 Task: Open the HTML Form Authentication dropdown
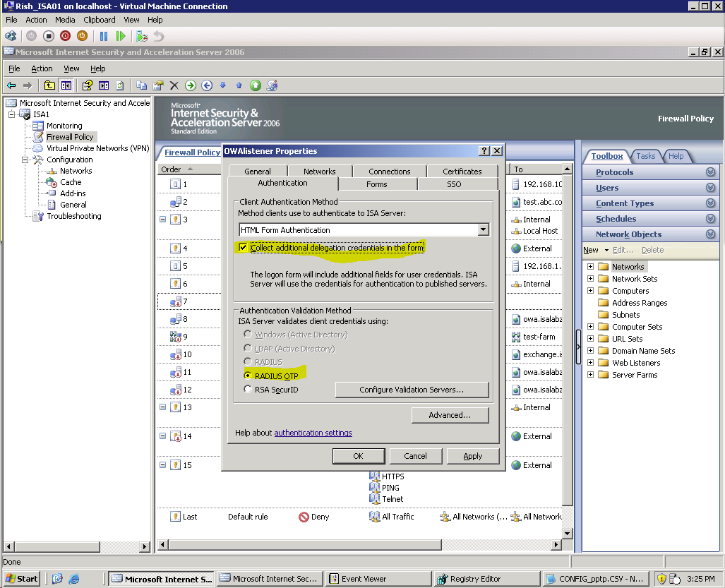[483, 229]
